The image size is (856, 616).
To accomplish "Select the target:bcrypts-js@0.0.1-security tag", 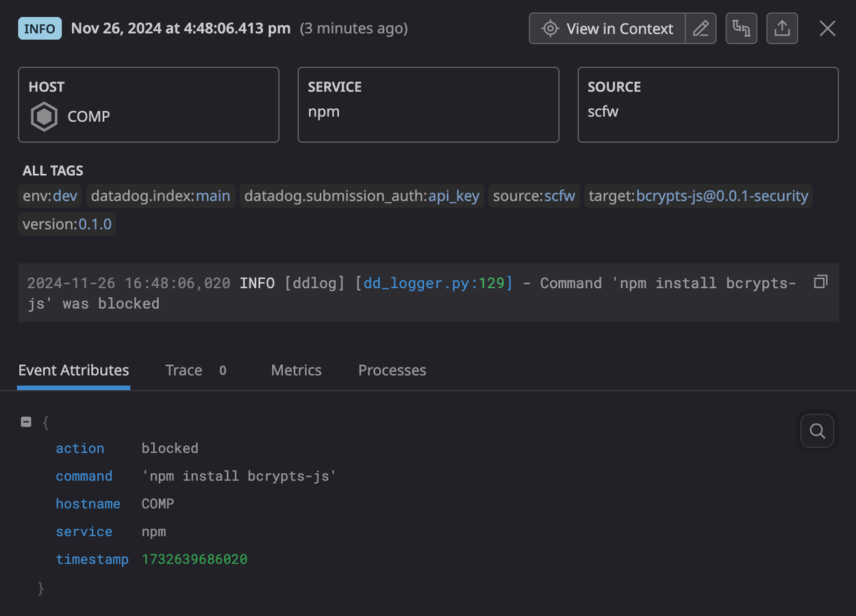I will pyautogui.click(x=698, y=196).
